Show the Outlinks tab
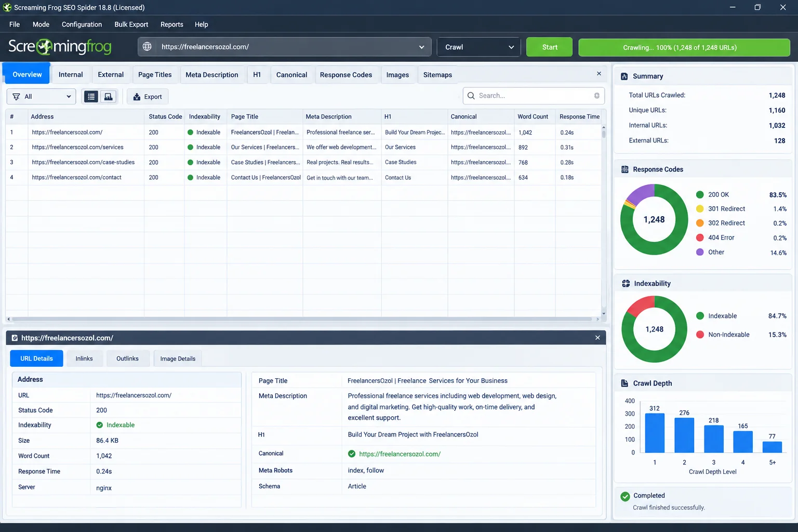The image size is (798, 532). point(127,358)
